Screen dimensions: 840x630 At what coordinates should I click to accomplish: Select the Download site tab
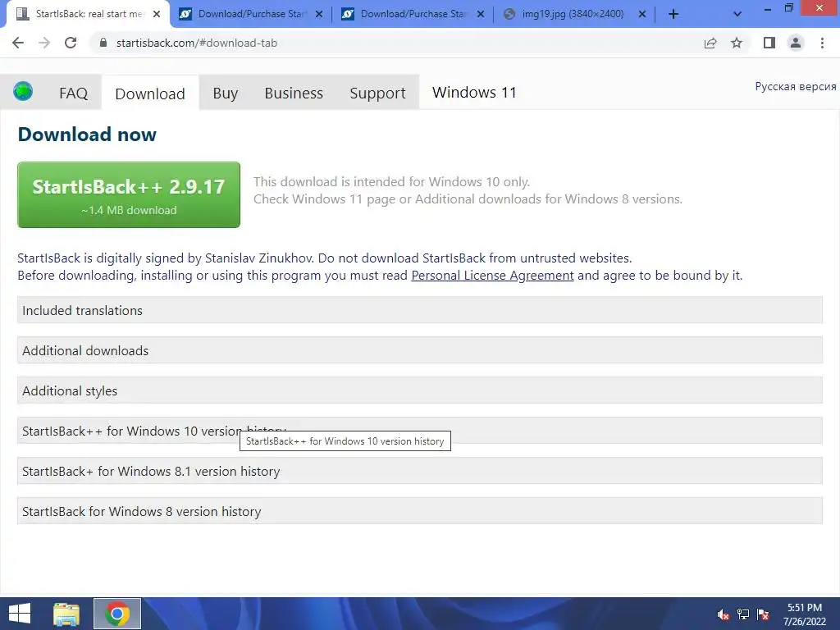[x=150, y=94]
